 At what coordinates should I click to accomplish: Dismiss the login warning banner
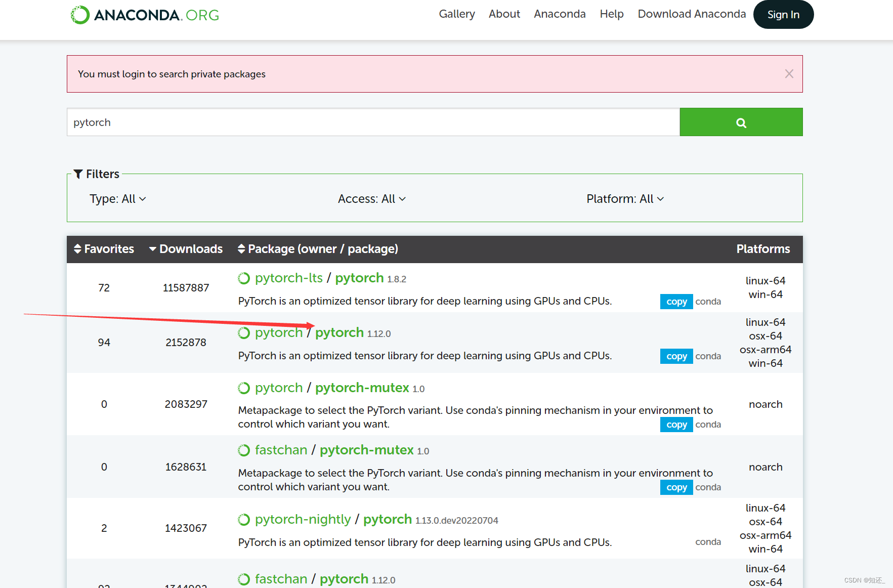tap(789, 74)
